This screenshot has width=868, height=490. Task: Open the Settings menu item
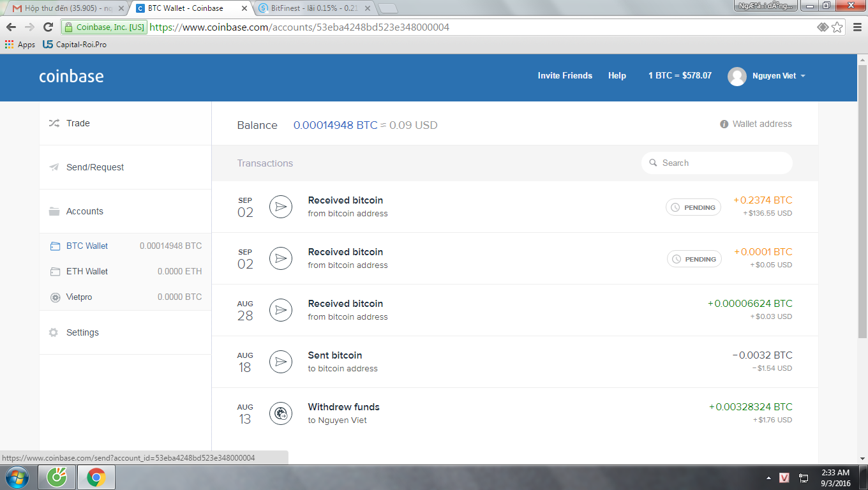tap(125, 332)
